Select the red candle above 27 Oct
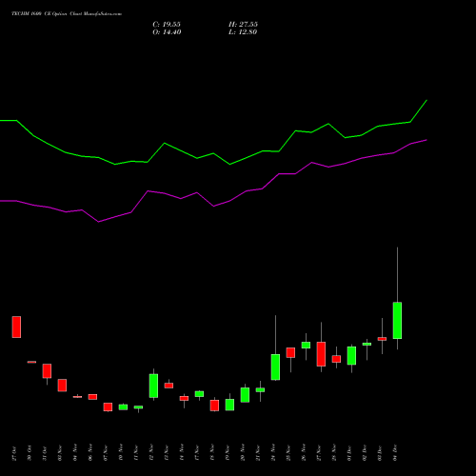The height and width of the screenshot is (476, 476). (x=16, y=327)
